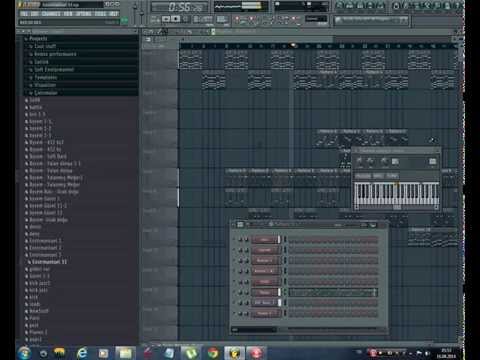Switch to the MISC tab in channel settings
The width and height of the screenshot is (480, 360).
pyautogui.click(x=378, y=176)
